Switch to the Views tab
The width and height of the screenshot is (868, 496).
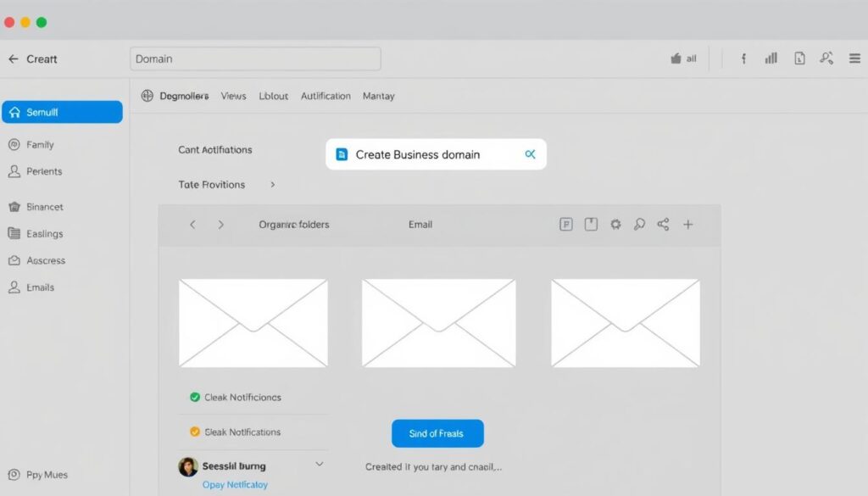click(x=233, y=96)
